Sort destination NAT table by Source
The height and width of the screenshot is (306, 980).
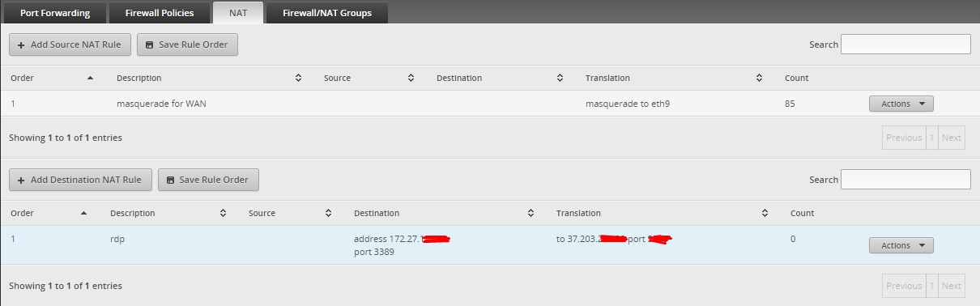pos(291,213)
